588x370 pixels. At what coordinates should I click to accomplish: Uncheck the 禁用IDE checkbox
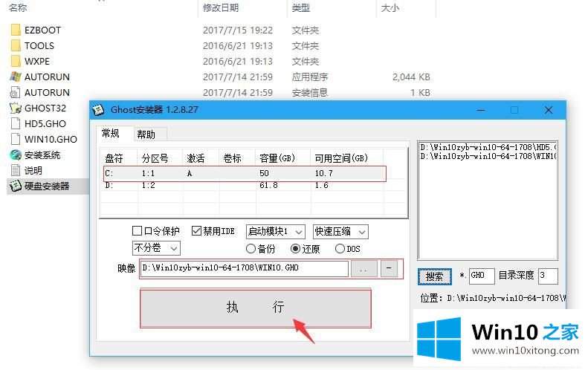point(196,230)
